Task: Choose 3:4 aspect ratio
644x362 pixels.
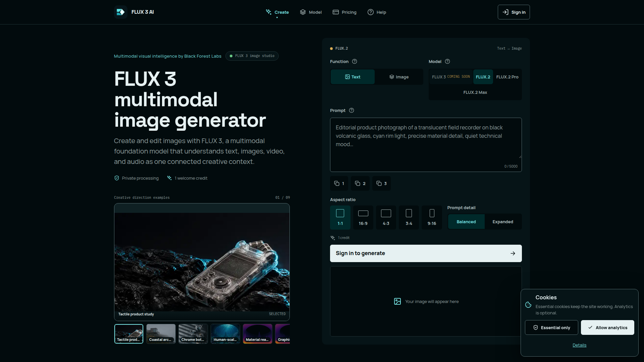Action: 409,217
